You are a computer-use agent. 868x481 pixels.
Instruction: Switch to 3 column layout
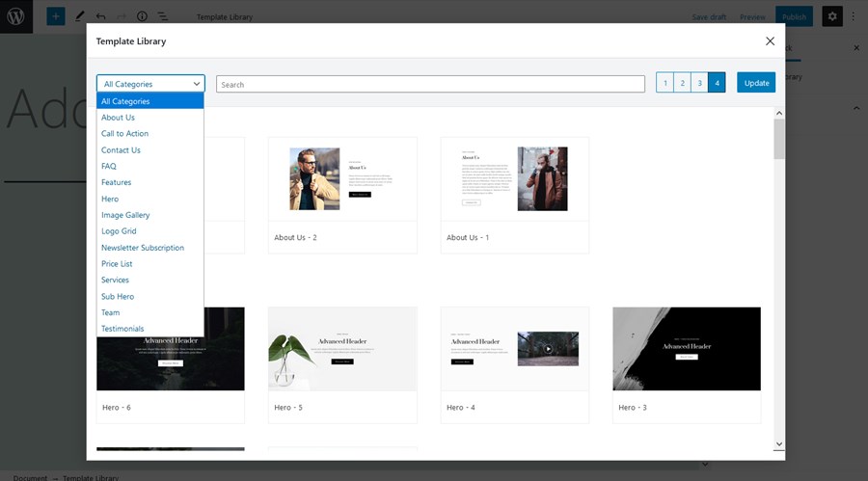(700, 83)
